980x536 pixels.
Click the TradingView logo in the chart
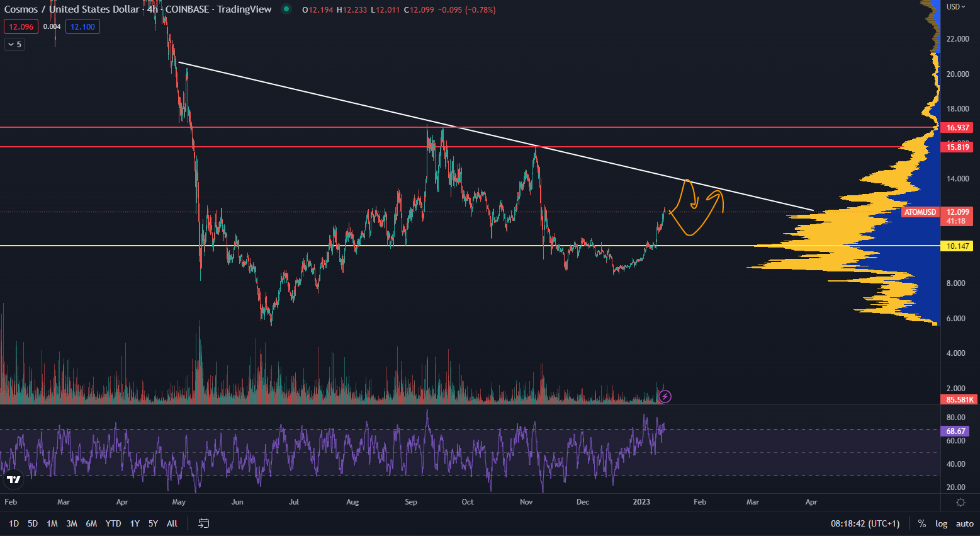(13, 480)
